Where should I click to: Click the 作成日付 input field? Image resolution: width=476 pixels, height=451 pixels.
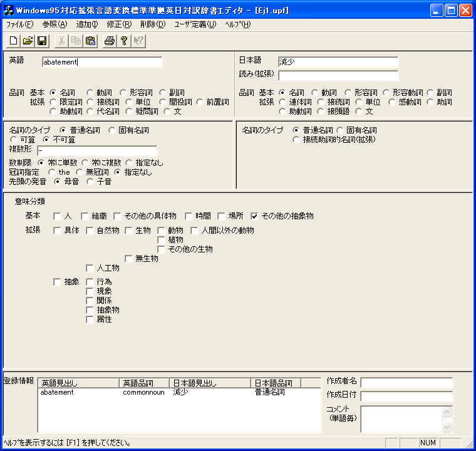point(406,397)
